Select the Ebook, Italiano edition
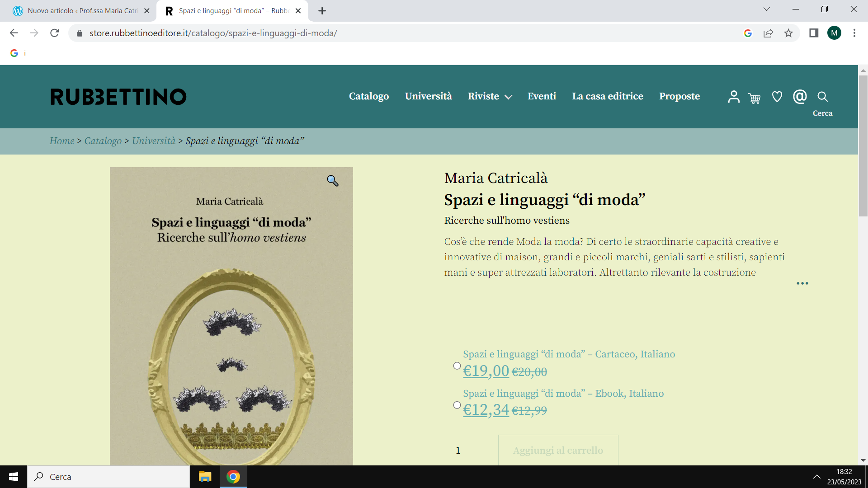This screenshot has height=488, width=868. tap(457, 405)
